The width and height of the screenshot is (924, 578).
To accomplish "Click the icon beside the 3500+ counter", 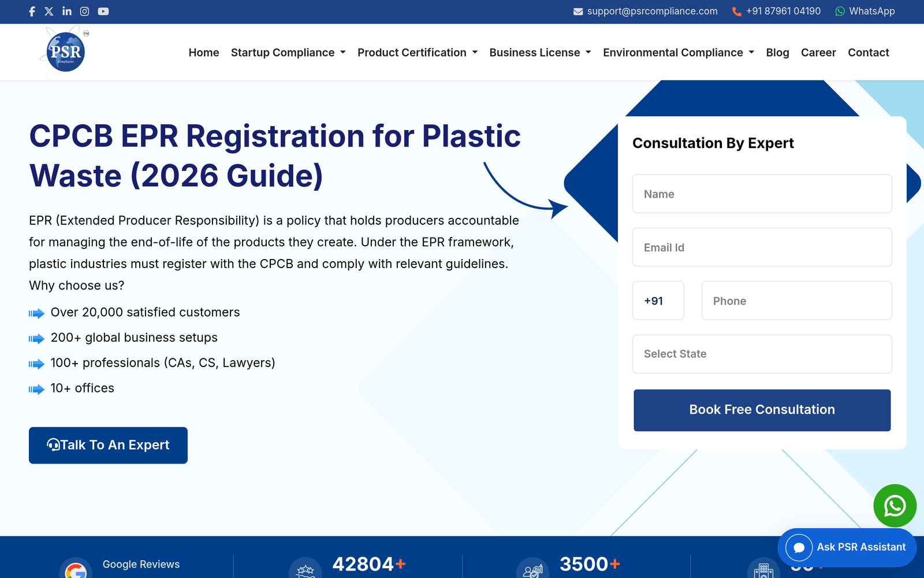I will (x=532, y=570).
